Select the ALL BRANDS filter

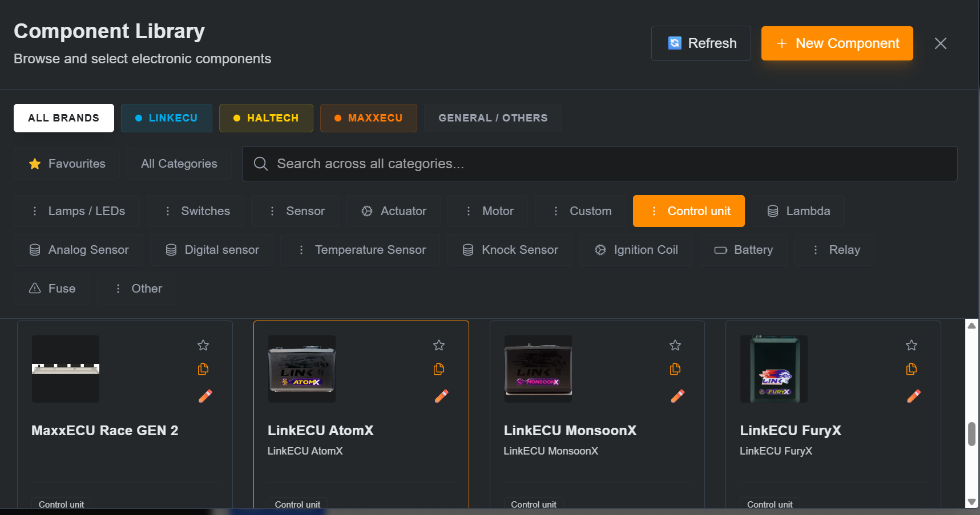(64, 118)
